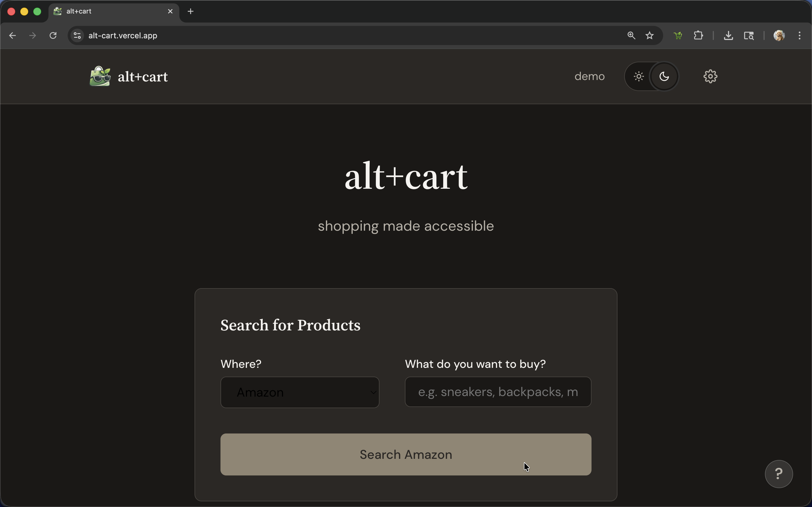Focus the What do you want to buy field
812x507 pixels.
coord(498,392)
